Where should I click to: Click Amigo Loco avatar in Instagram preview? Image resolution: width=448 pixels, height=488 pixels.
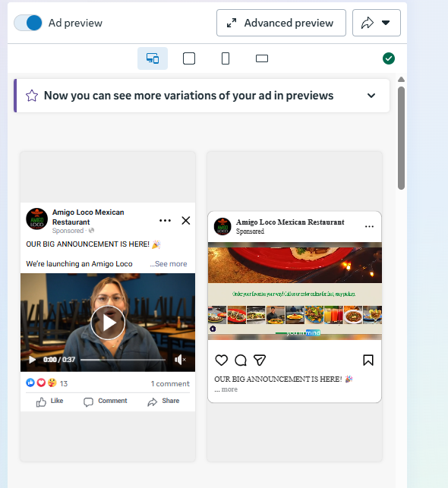pyautogui.click(x=222, y=226)
